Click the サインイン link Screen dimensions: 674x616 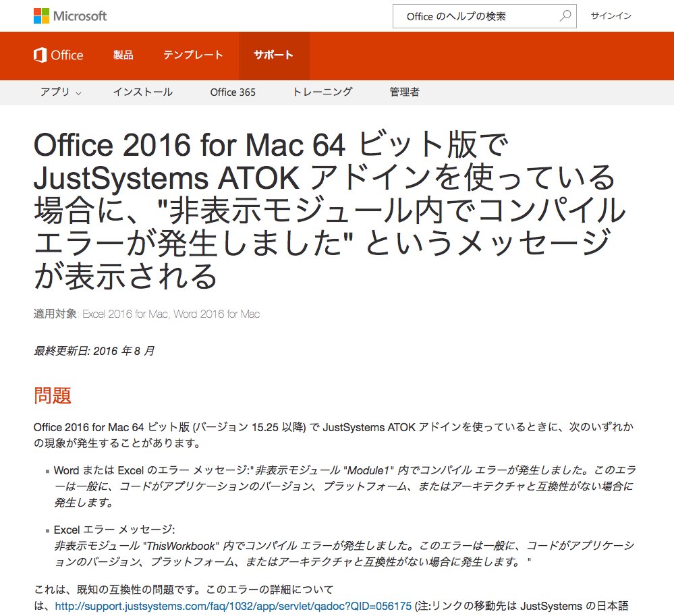coord(611,16)
